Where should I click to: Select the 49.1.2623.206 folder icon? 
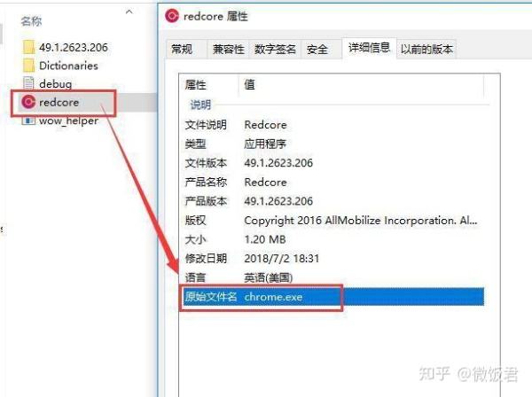click(x=28, y=47)
